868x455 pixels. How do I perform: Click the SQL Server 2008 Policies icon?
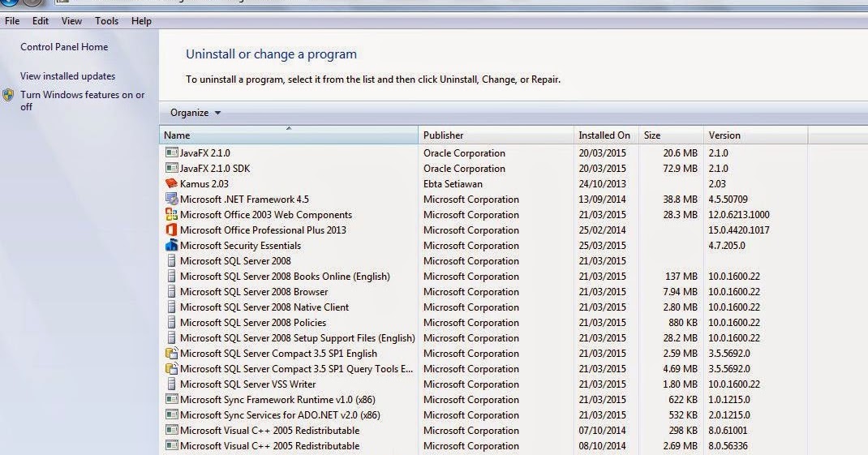pyautogui.click(x=172, y=322)
